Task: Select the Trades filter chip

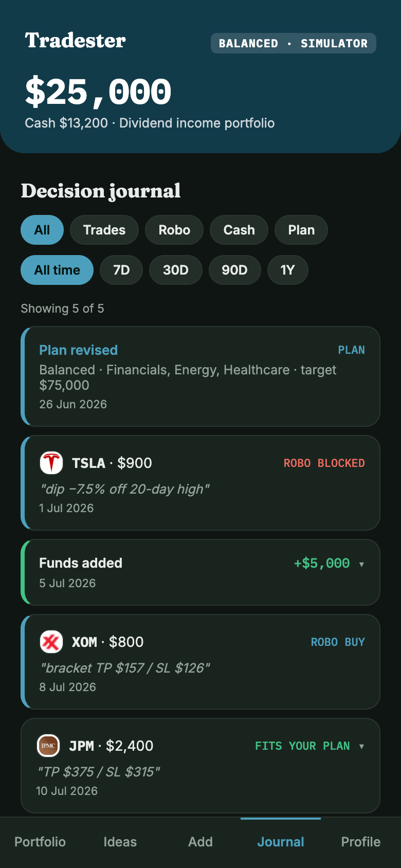Action: pyautogui.click(x=104, y=230)
